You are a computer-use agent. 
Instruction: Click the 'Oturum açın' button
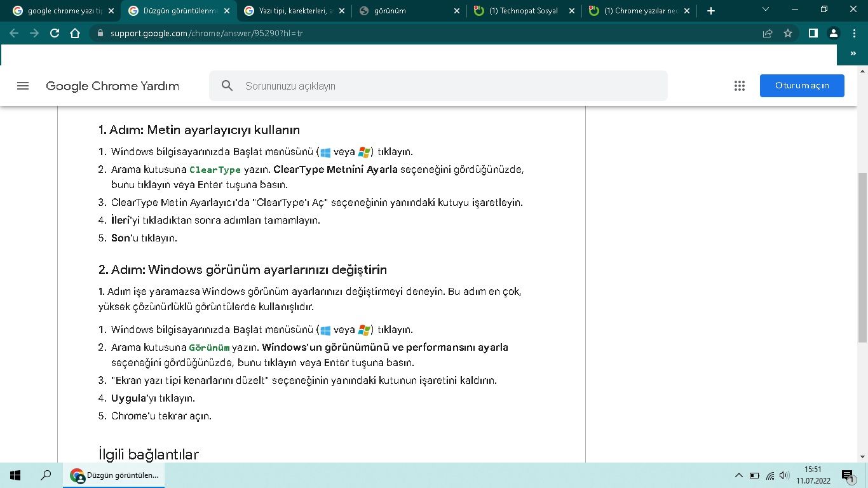[x=802, y=86]
